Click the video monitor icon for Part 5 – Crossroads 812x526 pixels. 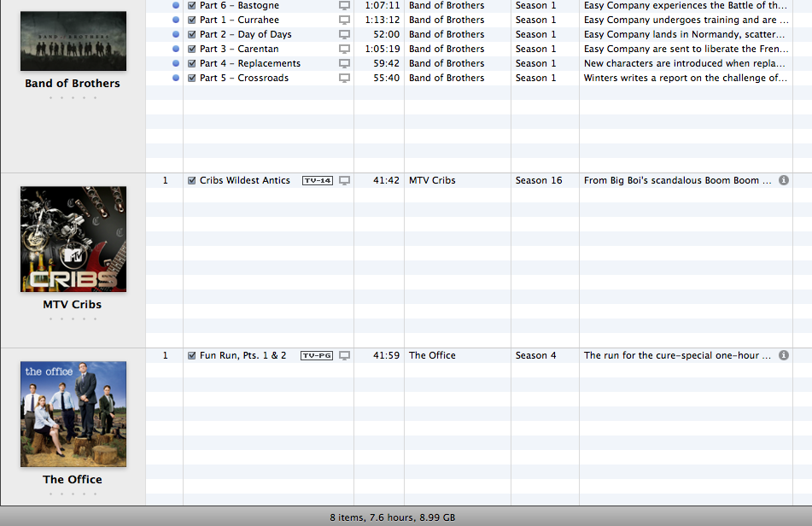coord(344,79)
